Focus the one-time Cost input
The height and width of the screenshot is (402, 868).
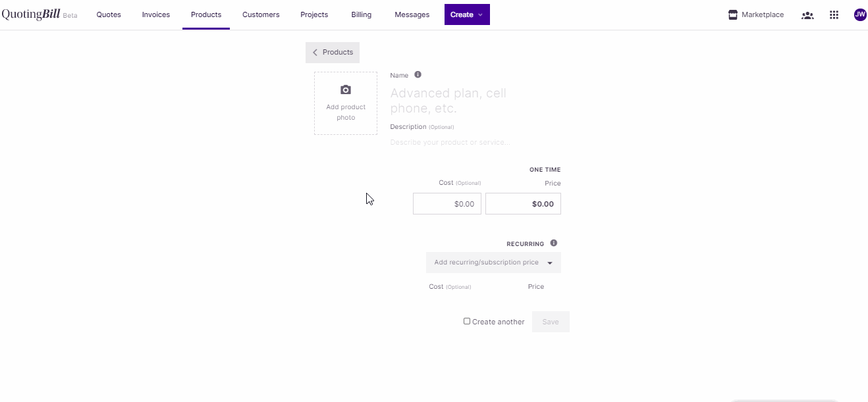pyautogui.click(x=447, y=204)
